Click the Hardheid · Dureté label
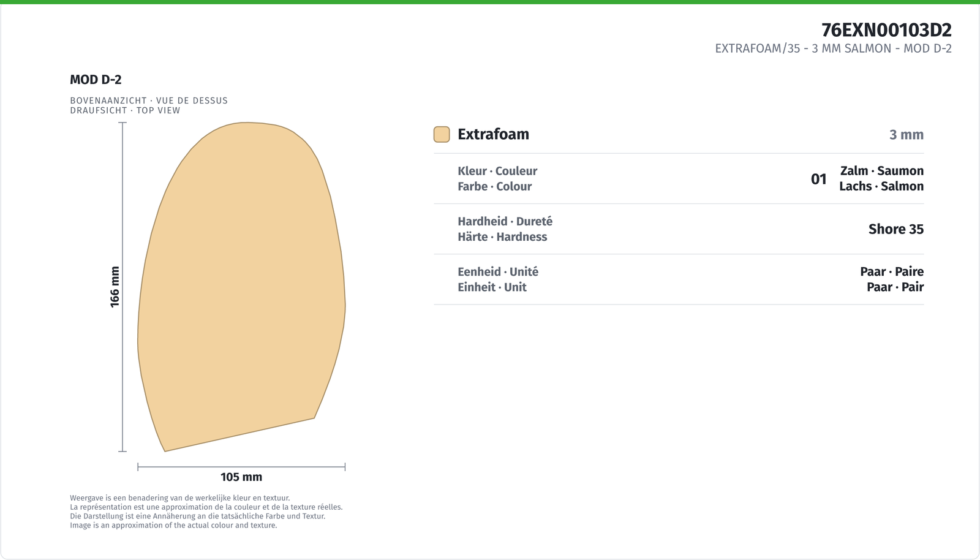This screenshot has height=560, width=980. [x=505, y=221]
